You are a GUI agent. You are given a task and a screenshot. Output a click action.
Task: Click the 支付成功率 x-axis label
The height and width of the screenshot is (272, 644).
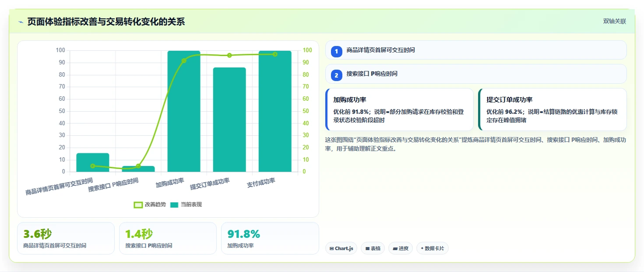tap(261, 183)
